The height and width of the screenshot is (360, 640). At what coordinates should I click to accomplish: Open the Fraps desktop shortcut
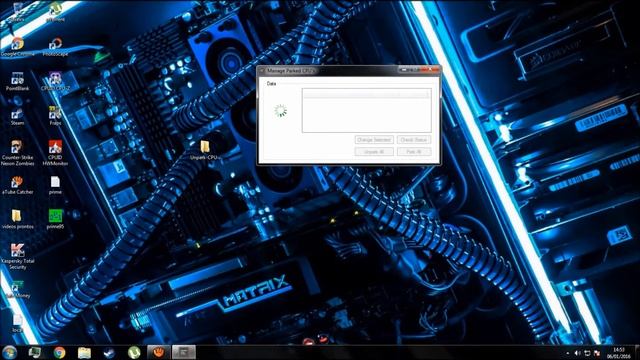click(55, 116)
